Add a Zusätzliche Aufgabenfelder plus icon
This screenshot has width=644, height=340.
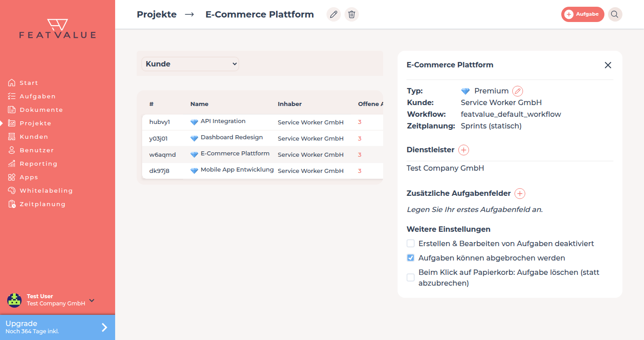(520, 194)
